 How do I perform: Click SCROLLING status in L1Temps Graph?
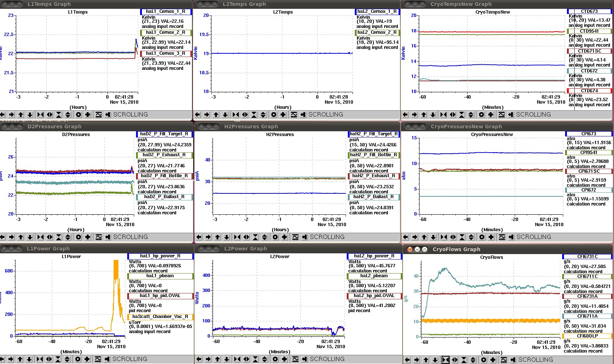(131, 115)
